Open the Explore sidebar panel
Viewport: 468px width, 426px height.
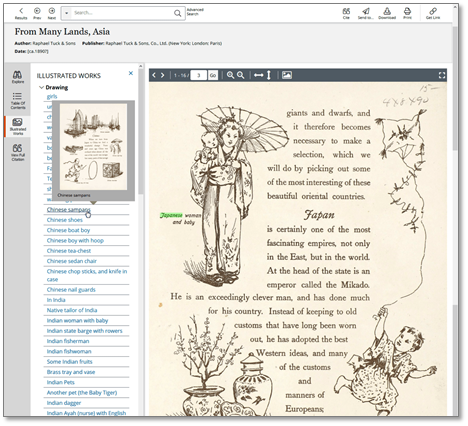(18, 77)
